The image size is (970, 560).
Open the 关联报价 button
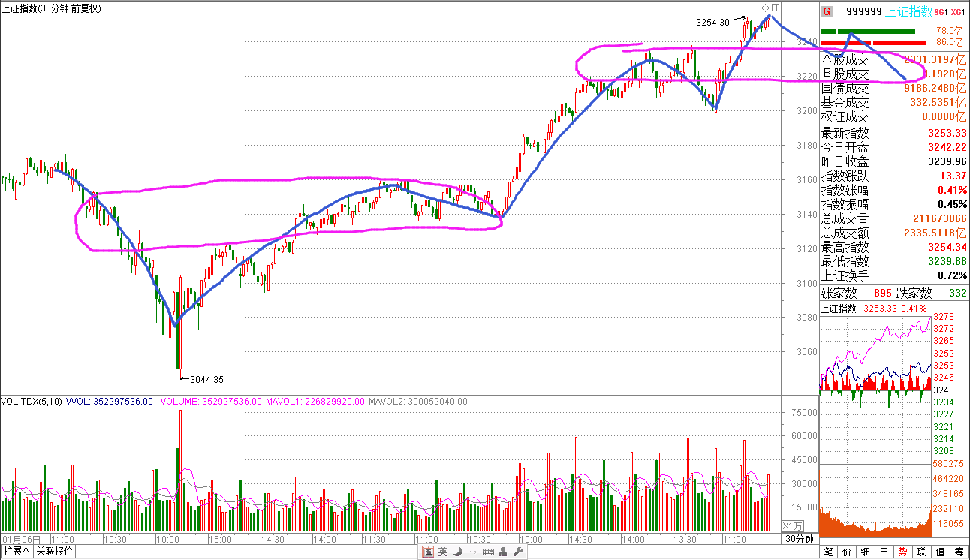coord(55,552)
